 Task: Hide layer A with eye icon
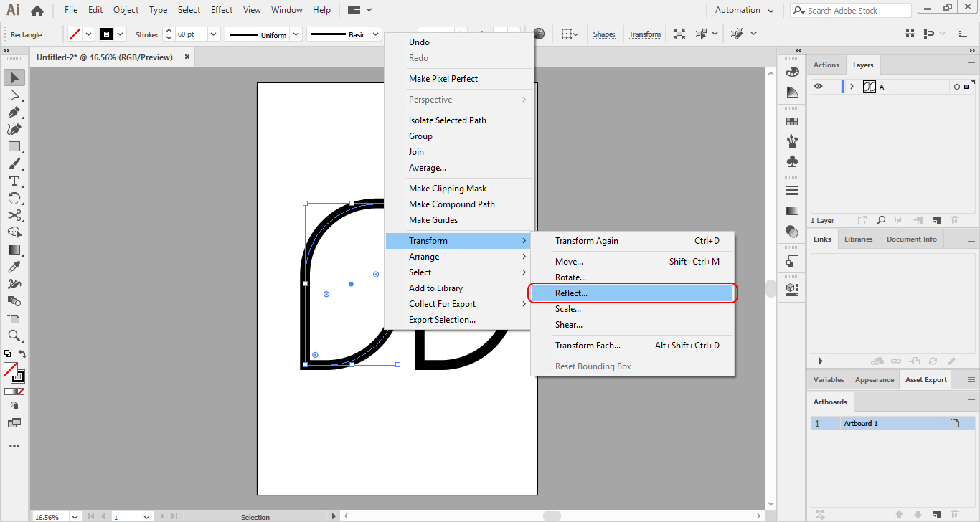819,87
